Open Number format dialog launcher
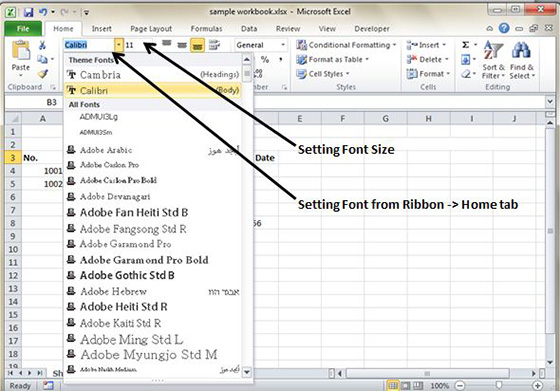 point(284,87)
